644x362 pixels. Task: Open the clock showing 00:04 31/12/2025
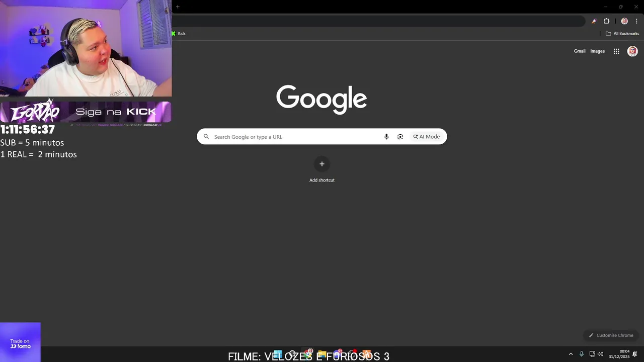tap(619, 354)
